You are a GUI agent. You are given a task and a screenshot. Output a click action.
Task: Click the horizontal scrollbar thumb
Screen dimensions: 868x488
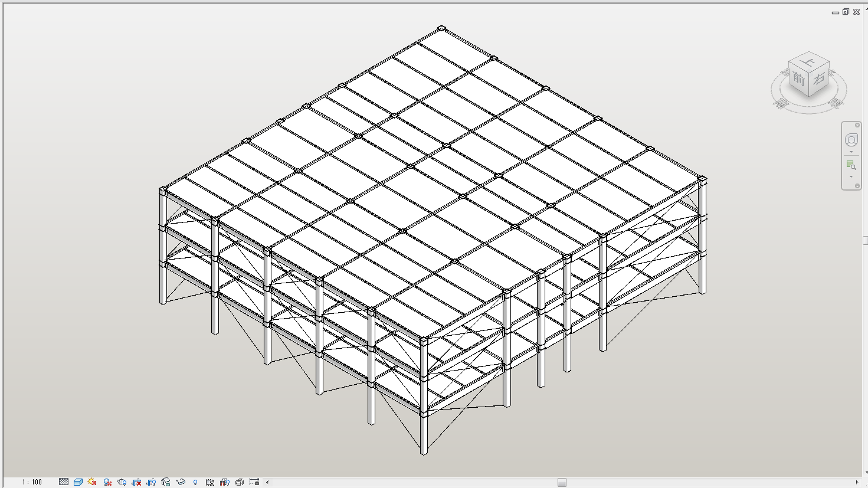point(562,482)
